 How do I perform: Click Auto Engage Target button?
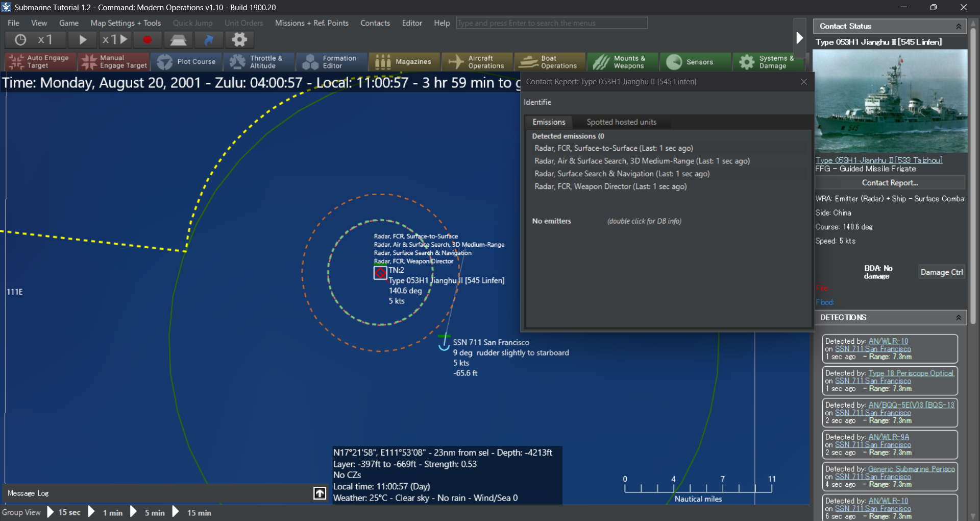(x=40, y=62)
